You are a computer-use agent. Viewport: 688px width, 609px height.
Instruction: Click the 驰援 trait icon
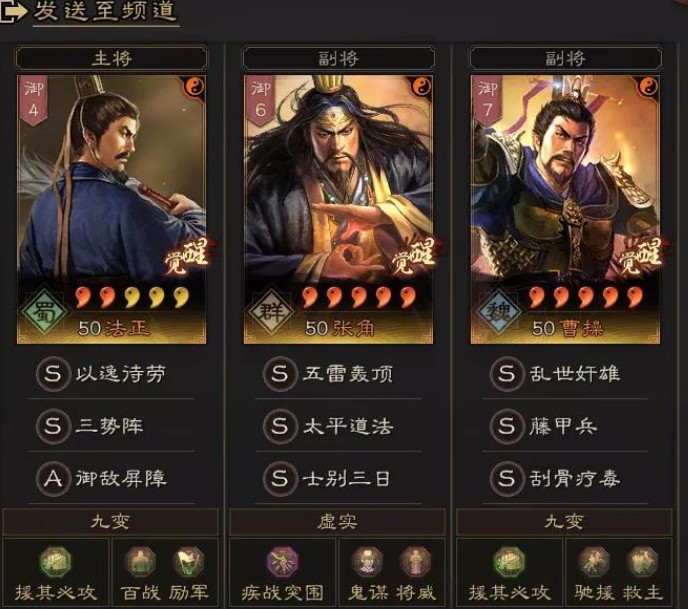pyautogui.click(x=594, y=562)
